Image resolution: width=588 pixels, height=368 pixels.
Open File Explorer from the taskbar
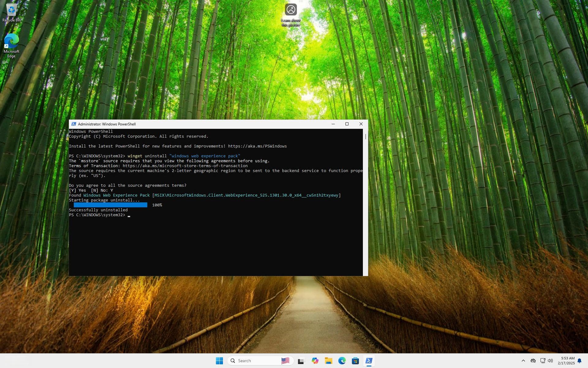point(328,361)
